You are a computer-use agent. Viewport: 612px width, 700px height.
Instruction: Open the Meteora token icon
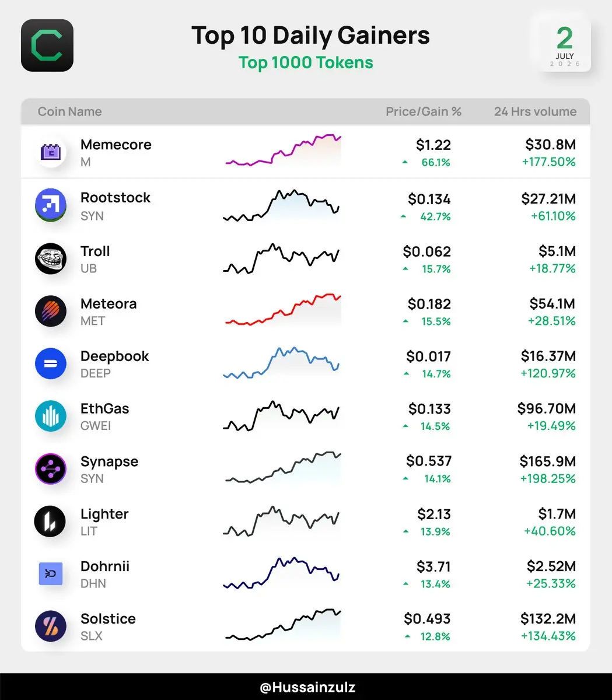(x=51, y=311)
